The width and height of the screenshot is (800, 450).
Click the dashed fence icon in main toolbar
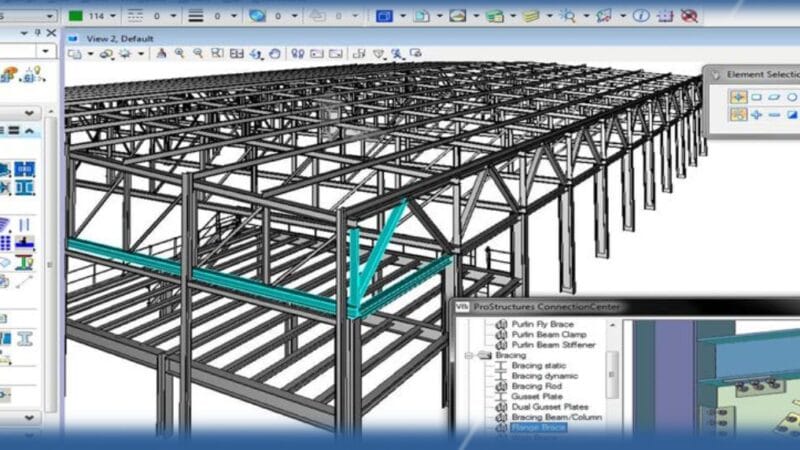665,16
